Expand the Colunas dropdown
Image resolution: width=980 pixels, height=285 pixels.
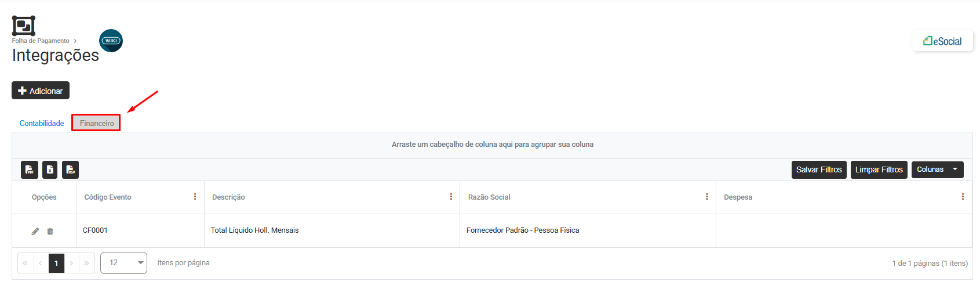pyautogui.click(x=937, y=169)
